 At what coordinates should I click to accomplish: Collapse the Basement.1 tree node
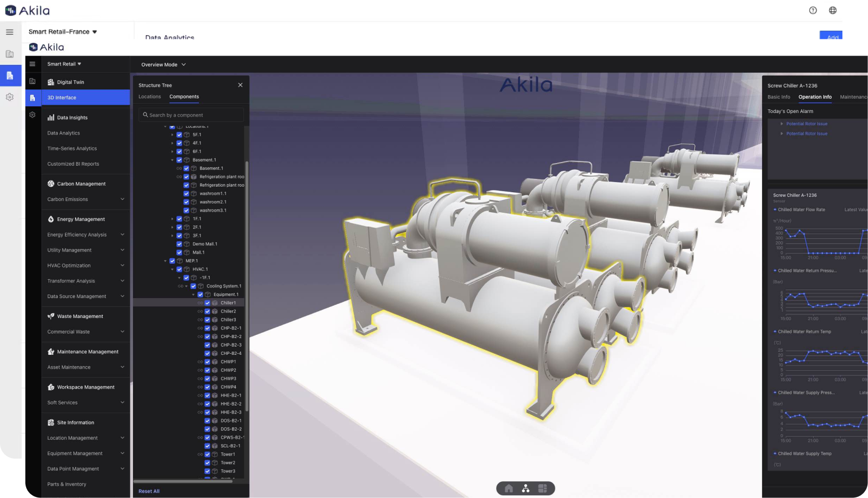click(172, 160)
